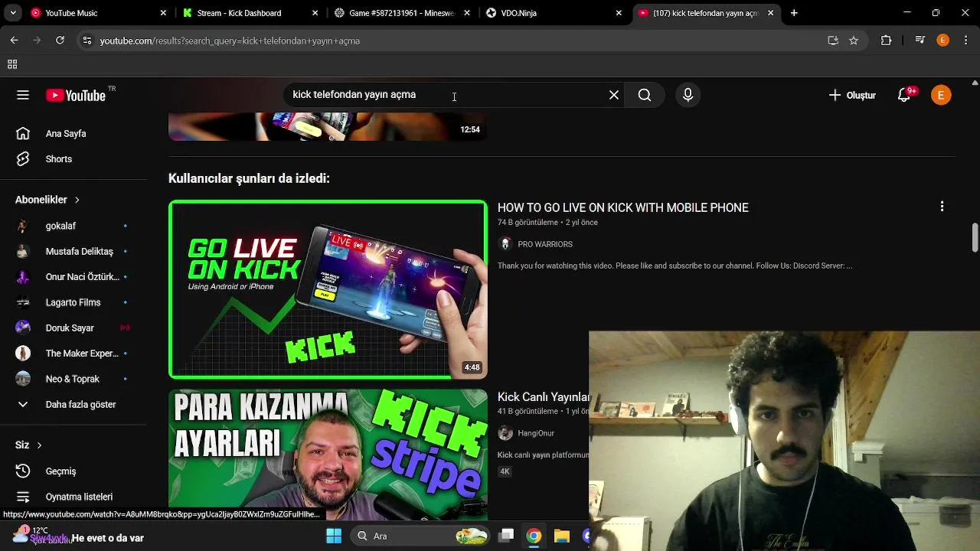Click the address bar URL
The image size is (980, 551).
coord(230,41)
